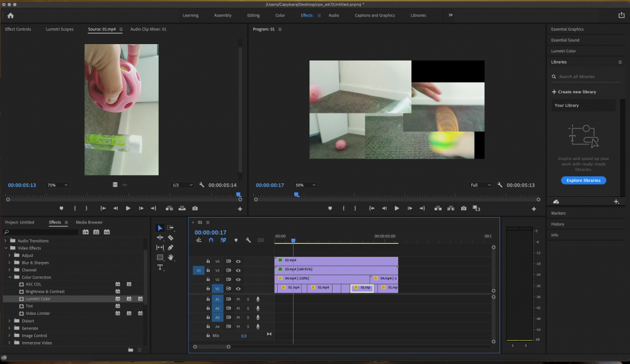Select the Razor tool
This screenshot has width=630, height=364.
pyautogui.click(x=171, y=237)
